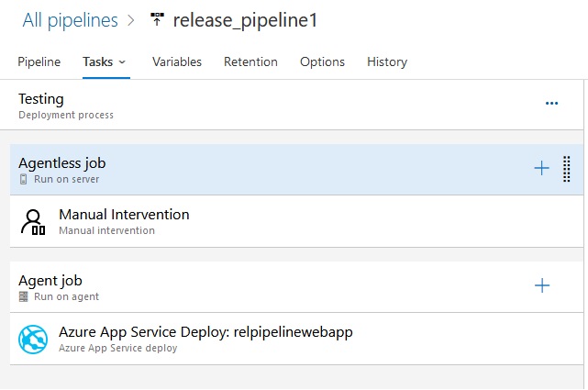Viewport: 588px width, 390px height.
Task: Switch to the Variables tab
Action: [177, 61]
